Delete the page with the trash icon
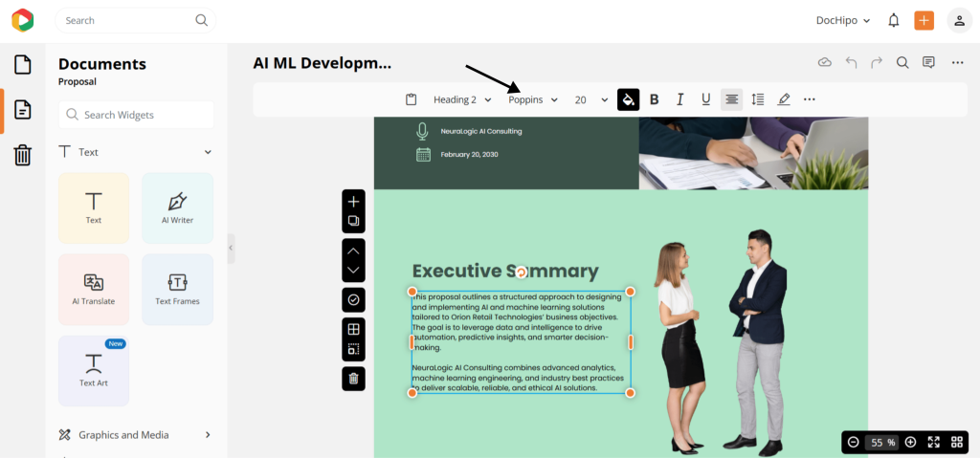 pos(354,379)
